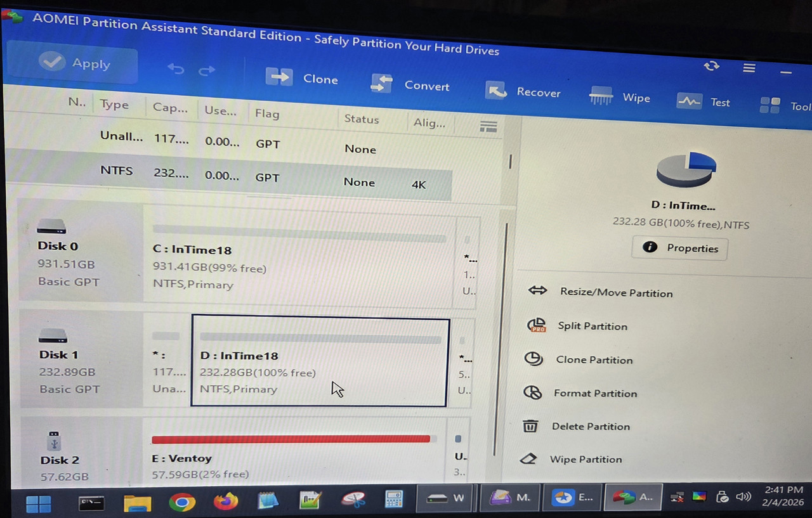Sort by the Flag column header
Viewport: 812px width, 518px height.
point(267,113)
